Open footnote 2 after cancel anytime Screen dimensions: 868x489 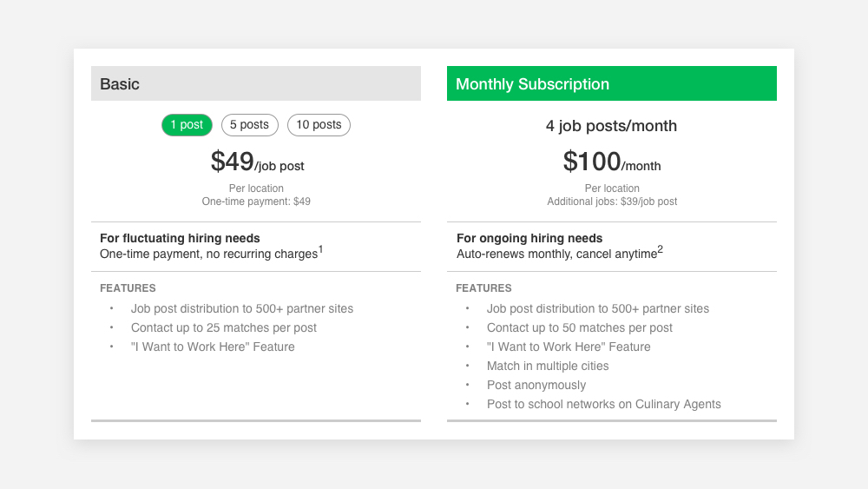(660, 249)
